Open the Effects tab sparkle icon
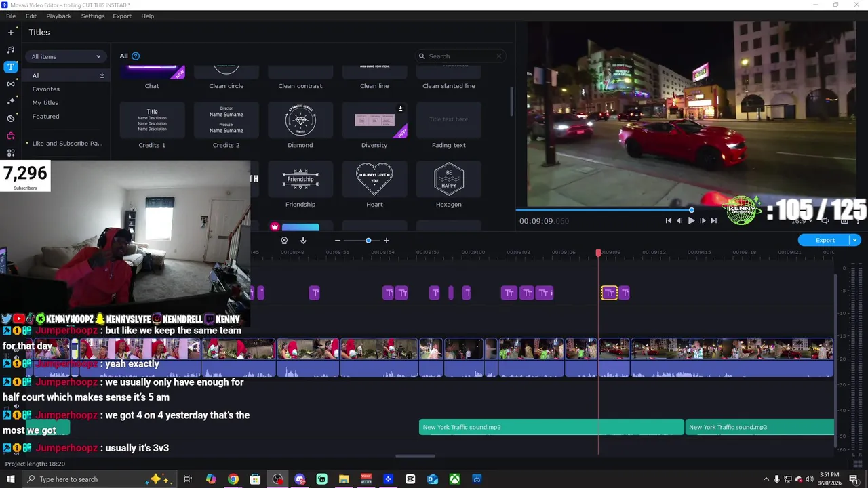Image resolution: width=868 pixels, height=488 pixels. tap(10, 101)
